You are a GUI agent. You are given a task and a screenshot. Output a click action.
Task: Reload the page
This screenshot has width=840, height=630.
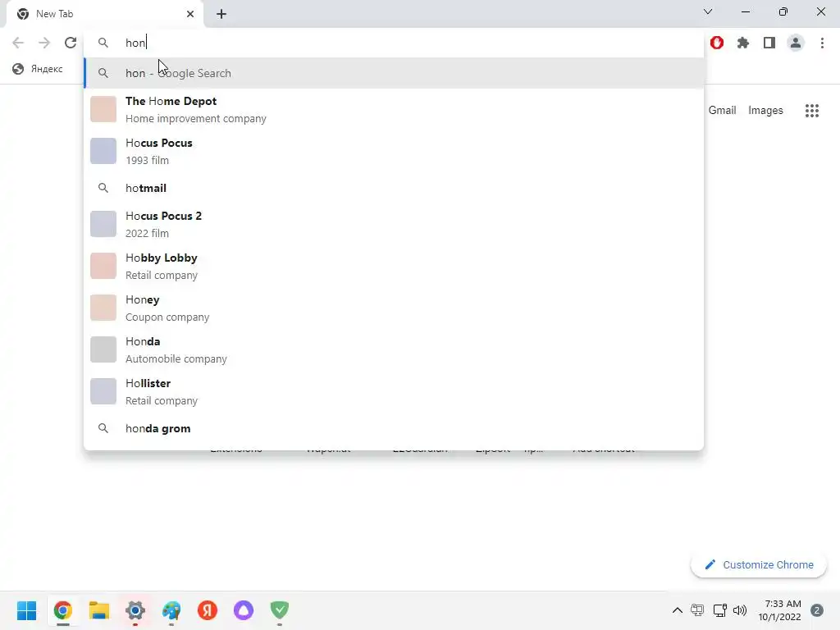(x=71, y=43)
